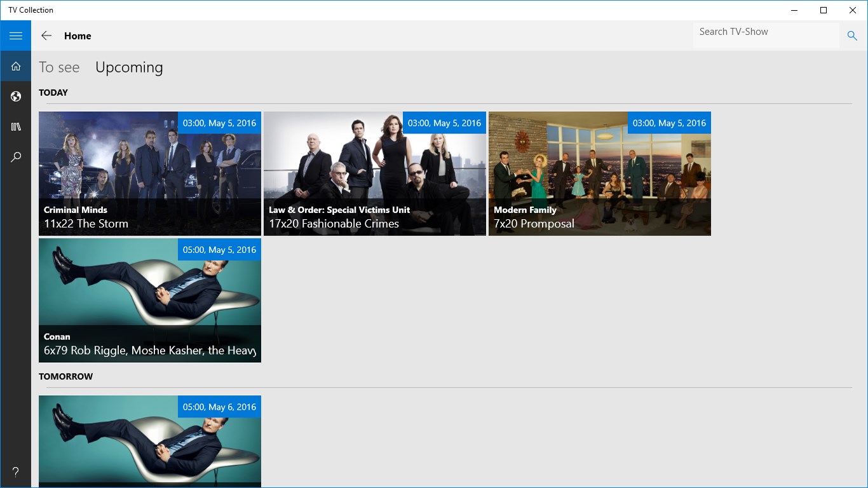Maximize the TV Collection window

click(x=824, y=10)
